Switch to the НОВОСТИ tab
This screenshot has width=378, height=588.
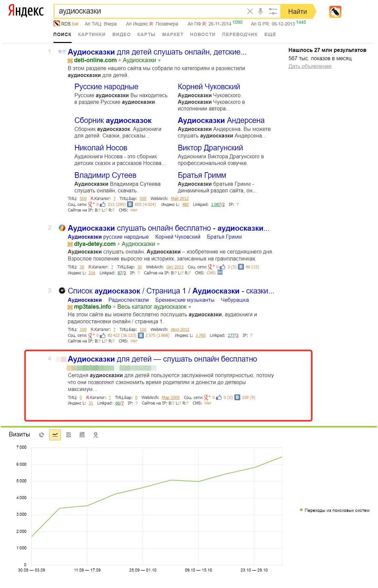tap(203, 34)
